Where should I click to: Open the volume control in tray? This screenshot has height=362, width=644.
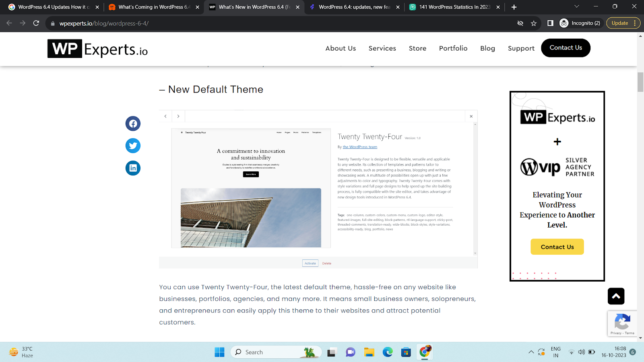pos(581,352)
